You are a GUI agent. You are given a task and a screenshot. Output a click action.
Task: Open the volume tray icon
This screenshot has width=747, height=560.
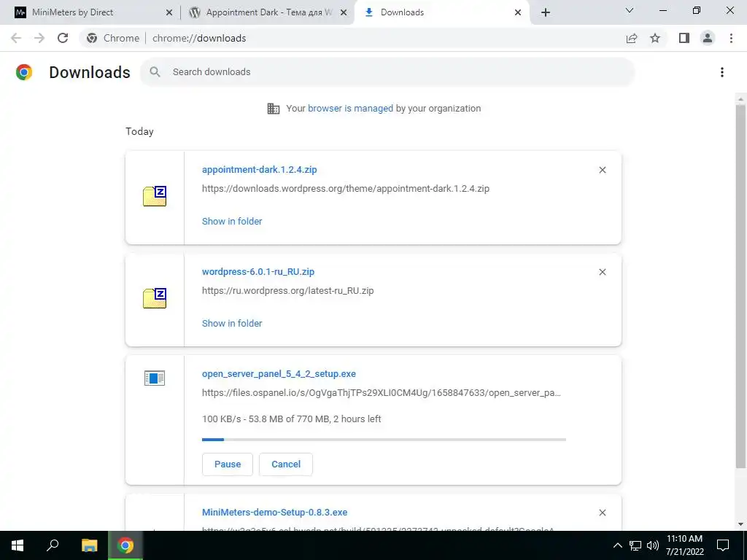click(653, 545)
